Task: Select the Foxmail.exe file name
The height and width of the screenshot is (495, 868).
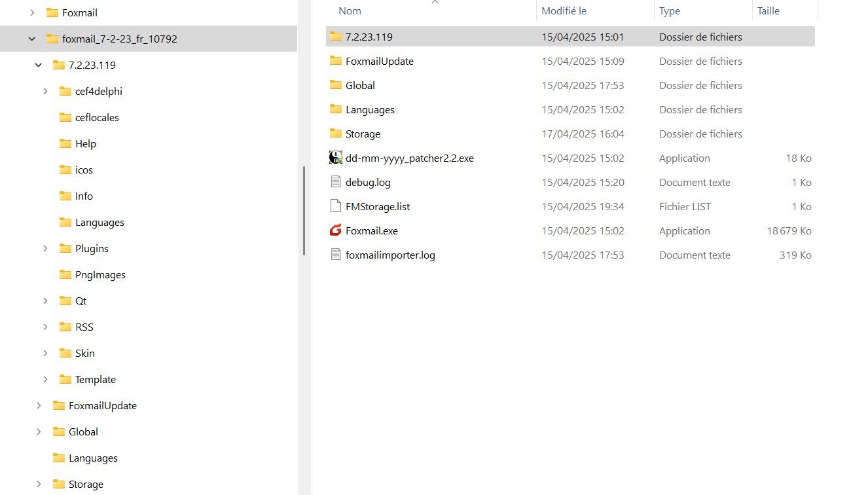Action: tap(372, 230)
